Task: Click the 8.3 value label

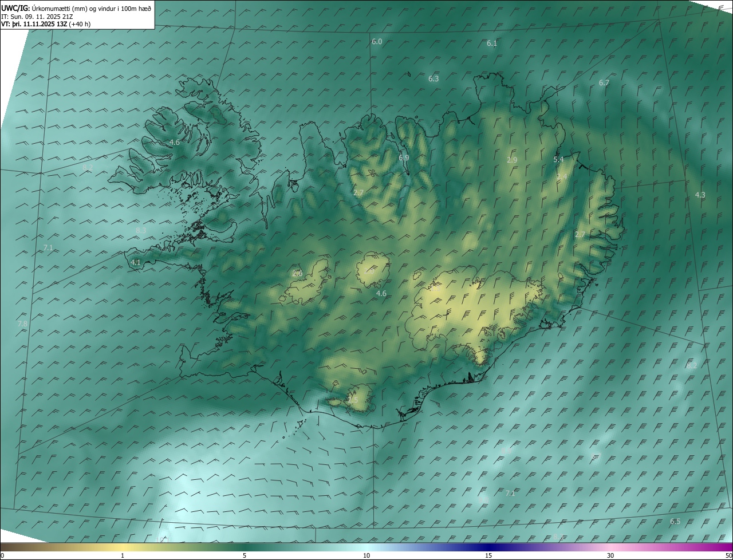Action: coord(141,230)
